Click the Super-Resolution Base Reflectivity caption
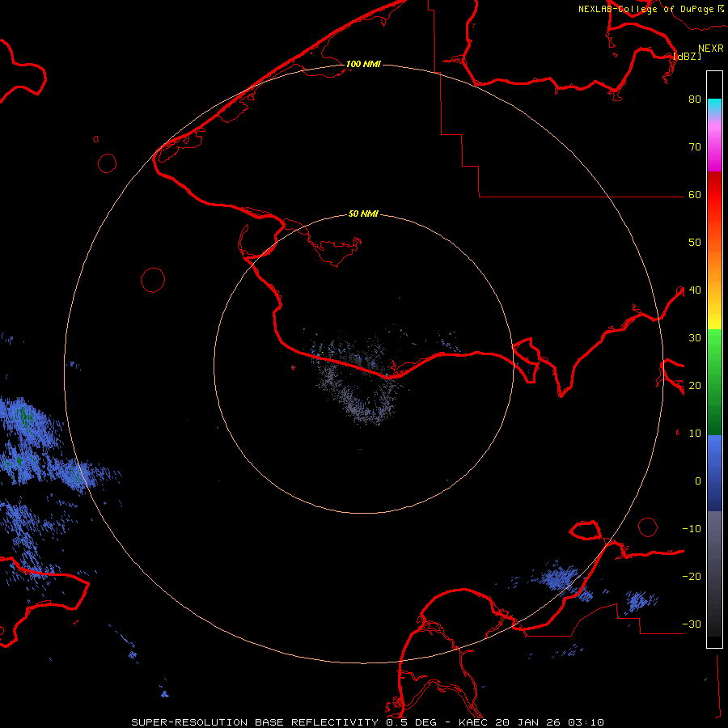The width and height of the screenshot is (728, 728). [x=368, y=722]
